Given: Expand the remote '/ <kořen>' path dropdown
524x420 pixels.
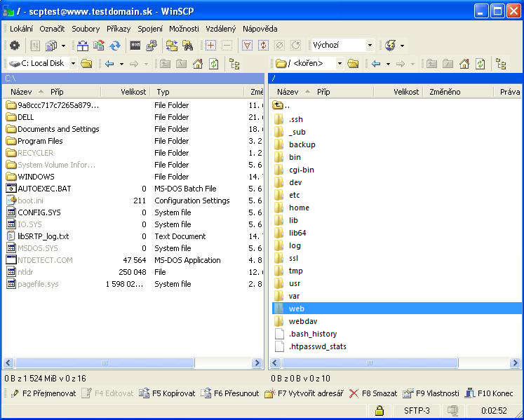Looking at the screenshot, I should tap(339, 64).
